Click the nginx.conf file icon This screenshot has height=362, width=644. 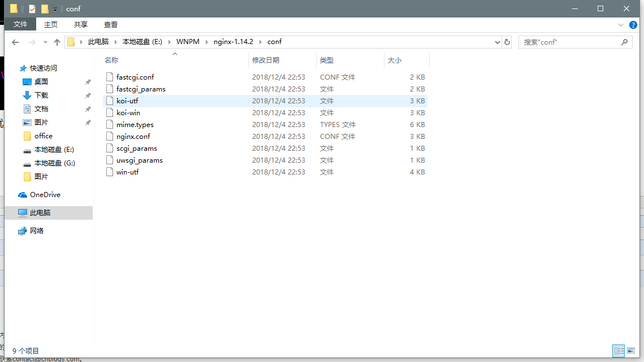[109, 136]
